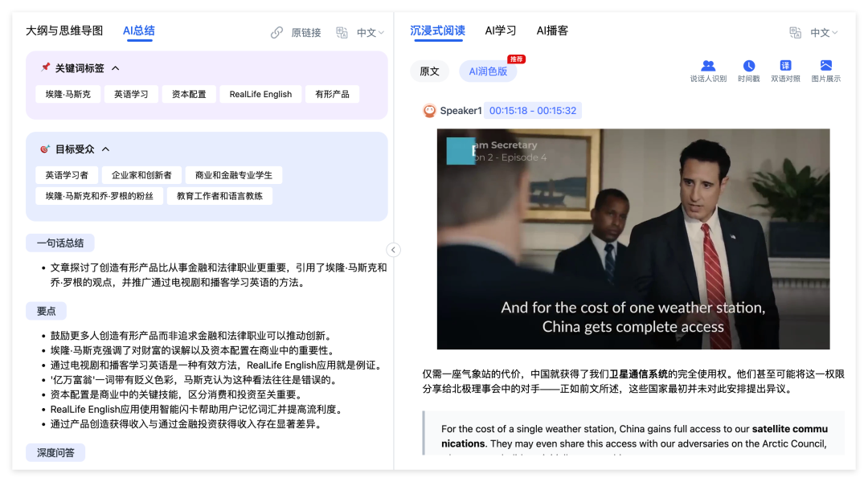
Task: Click the right panel translate icon
Action: point(795,33)
